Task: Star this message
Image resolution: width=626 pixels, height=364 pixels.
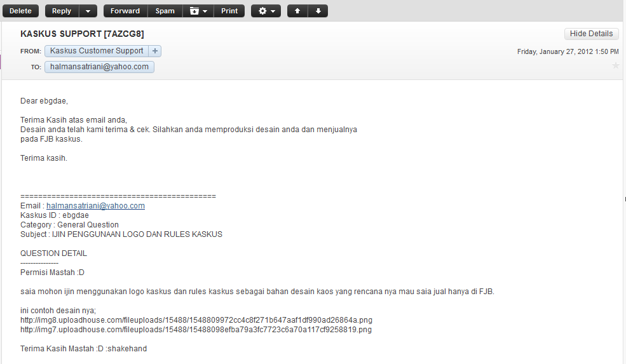Action: [615, 65]
